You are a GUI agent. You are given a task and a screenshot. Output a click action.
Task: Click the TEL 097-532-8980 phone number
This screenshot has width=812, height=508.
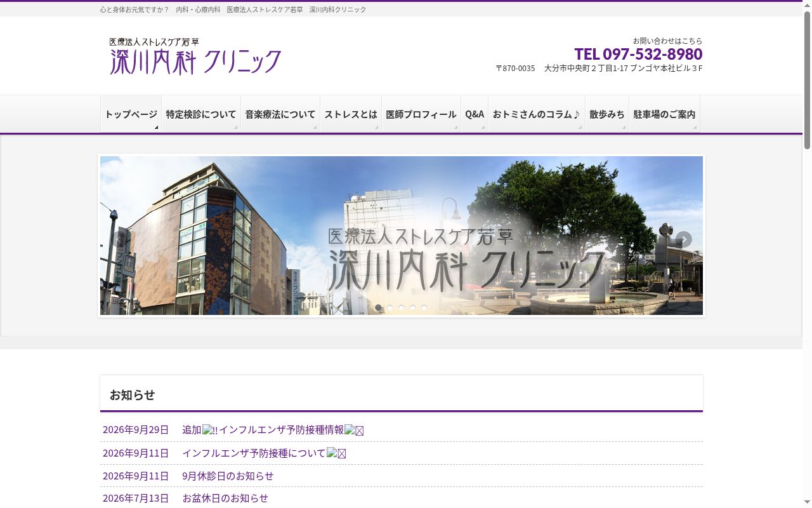point(638,54)
